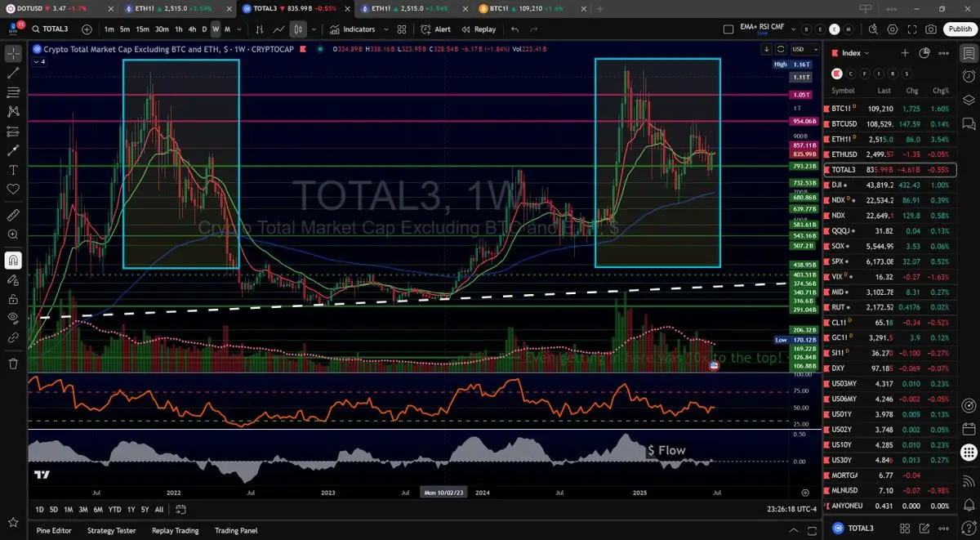Expand the timeframe interval dropdown
Viewport: 980px width, 540px height.
[239, 29]
